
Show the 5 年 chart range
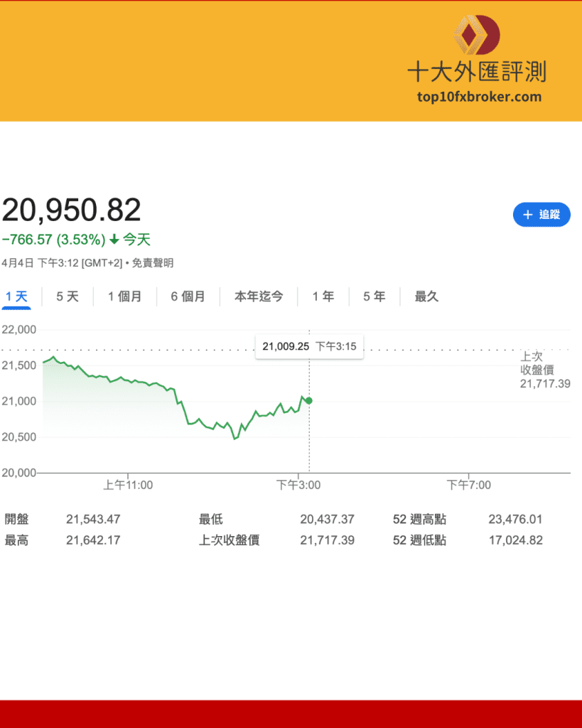pyautogui.click(x=374, y=296)
